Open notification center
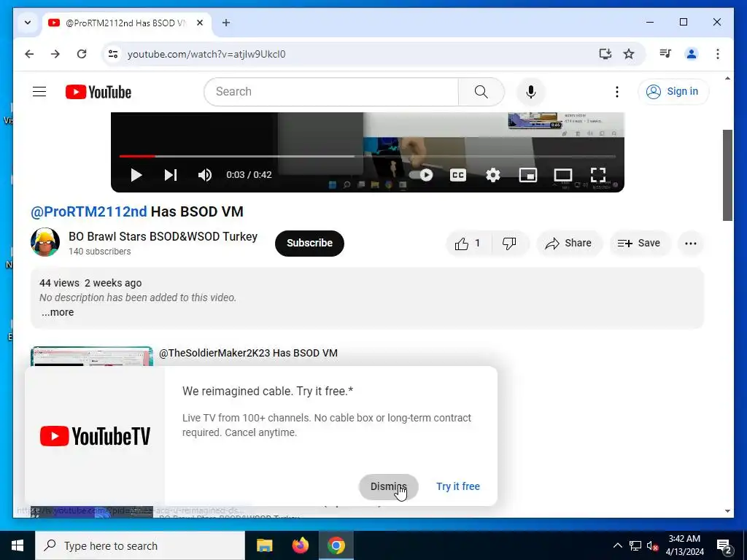747x560 pixels. [724, 546]
